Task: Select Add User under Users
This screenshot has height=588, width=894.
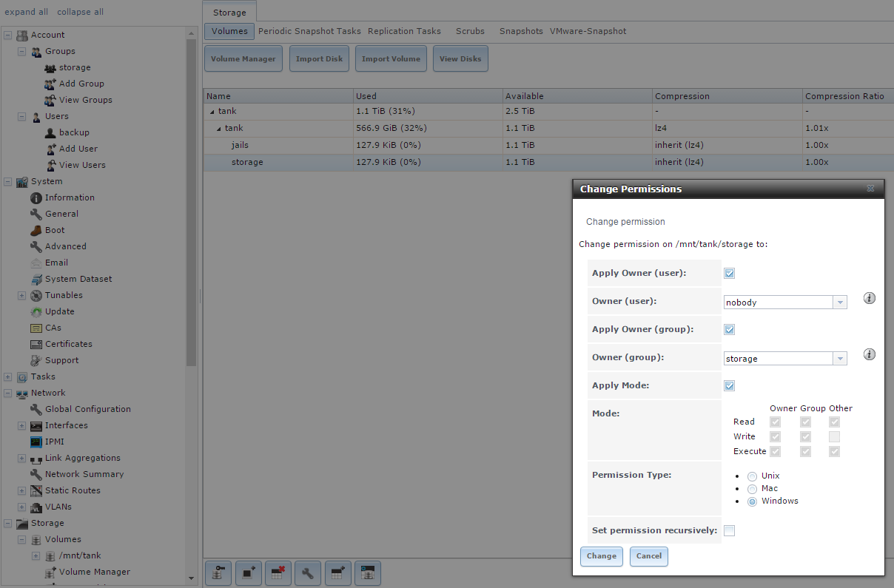Action: coord(78,149)
